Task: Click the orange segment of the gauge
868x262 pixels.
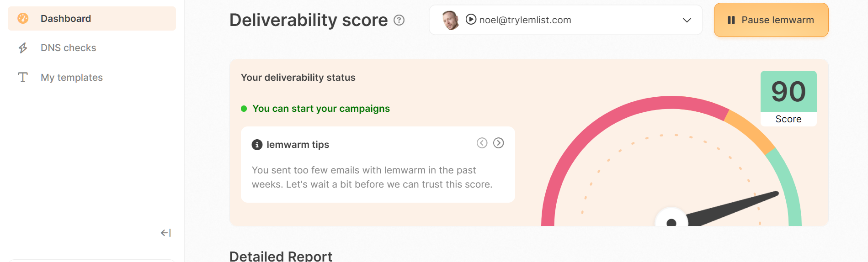Action: point(750,130)
